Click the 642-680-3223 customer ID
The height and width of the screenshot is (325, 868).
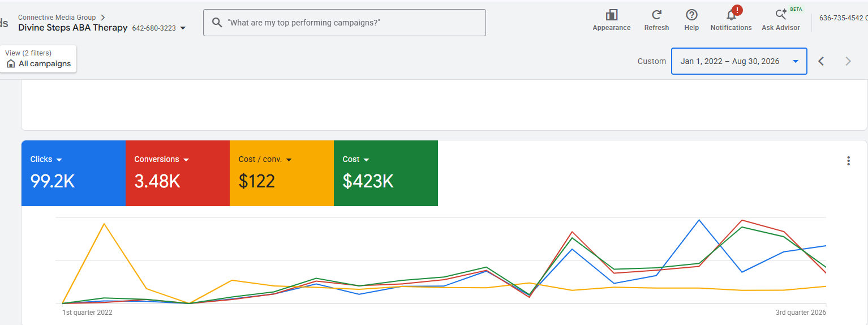(154, 28)
